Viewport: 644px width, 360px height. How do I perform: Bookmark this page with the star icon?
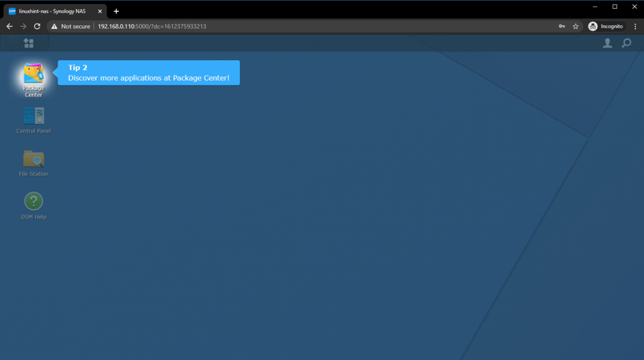pyautogui.click(x=575, y=26)
